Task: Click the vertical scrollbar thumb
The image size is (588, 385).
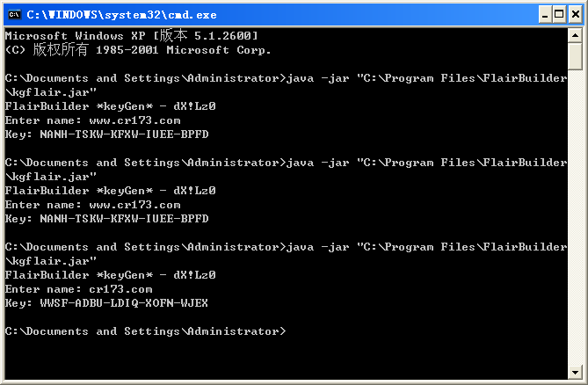Action: pyautogui.click(x=576, y=55)
